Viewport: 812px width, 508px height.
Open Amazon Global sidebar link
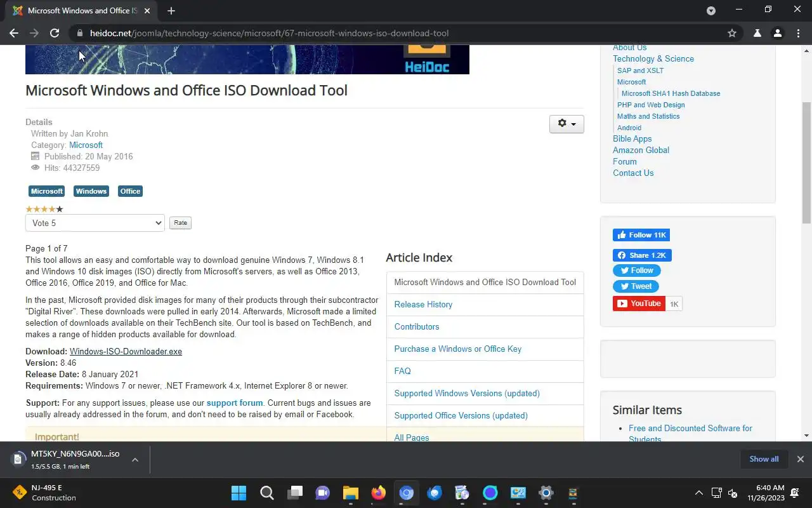pyautogui.click(x=641, y=150)
